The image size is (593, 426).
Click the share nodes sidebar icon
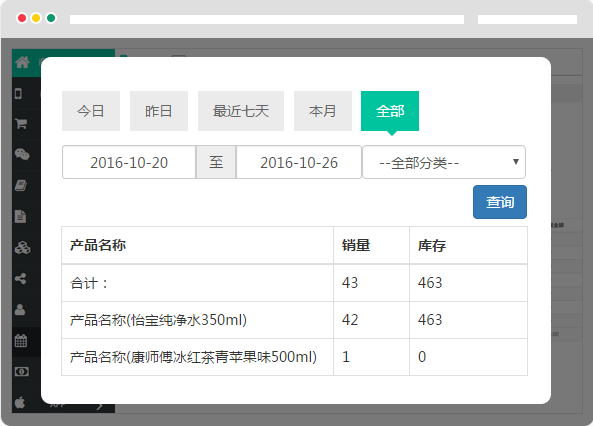20,279
